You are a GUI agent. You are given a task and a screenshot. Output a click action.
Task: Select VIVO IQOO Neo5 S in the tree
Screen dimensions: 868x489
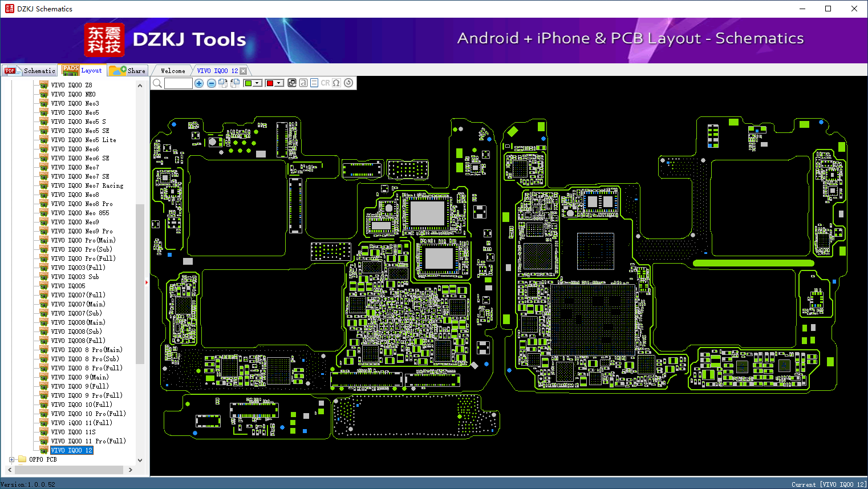tap(78, 122)
